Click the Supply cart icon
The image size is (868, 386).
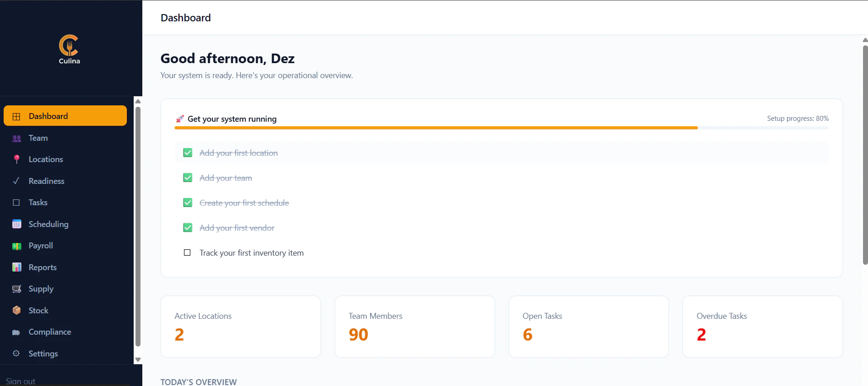pos(16,289)
